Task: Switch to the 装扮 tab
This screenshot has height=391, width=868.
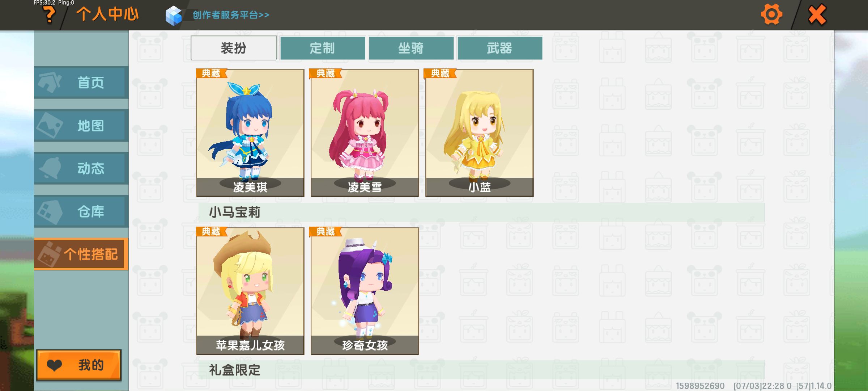Action: [234, 48]
